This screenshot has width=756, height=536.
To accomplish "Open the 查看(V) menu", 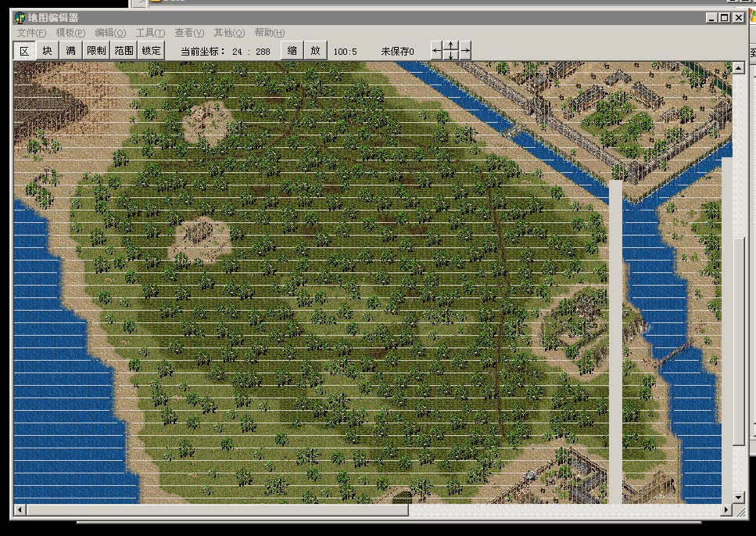I will [189, 33].
